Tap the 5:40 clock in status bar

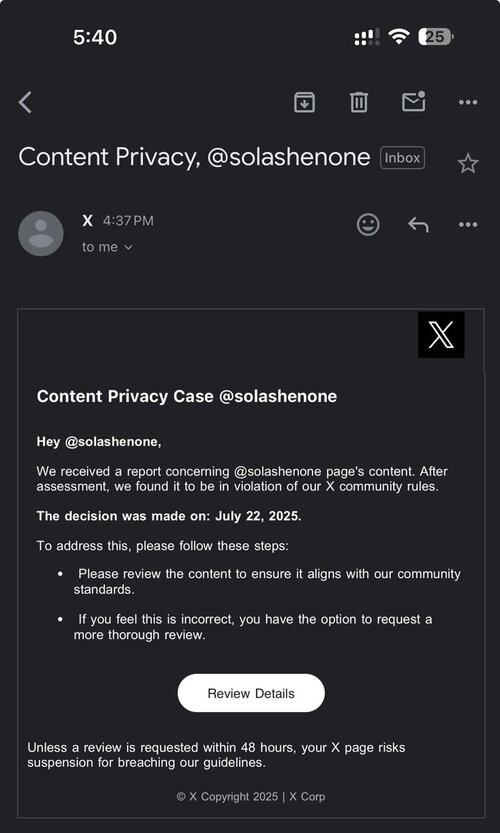click(x=95, y=37)
